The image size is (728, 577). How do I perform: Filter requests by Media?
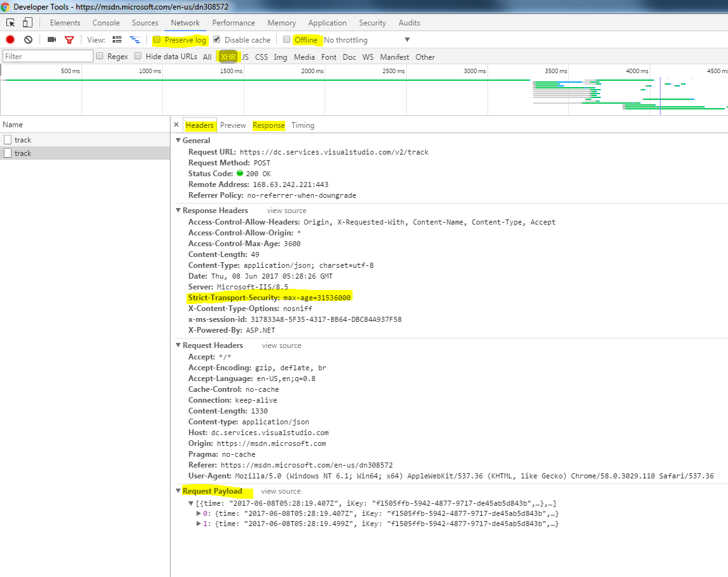304,57
